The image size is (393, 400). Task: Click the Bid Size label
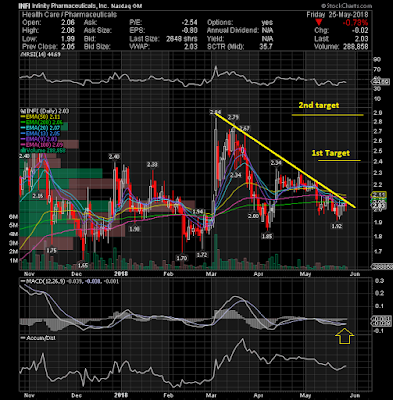tap(96, 47)
